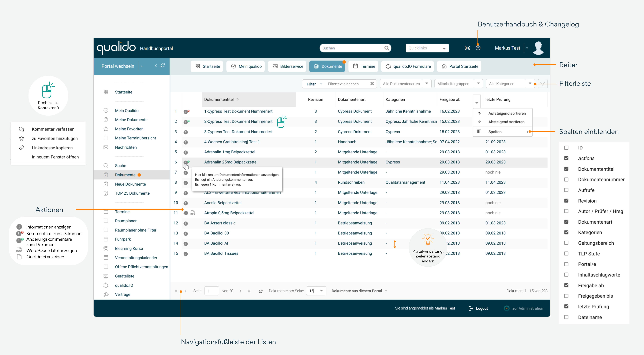Image resolution: width=644 pixels, height=355 pixels.
Task: Switch to the Startseite tab
Action: [x=206, y=66]
